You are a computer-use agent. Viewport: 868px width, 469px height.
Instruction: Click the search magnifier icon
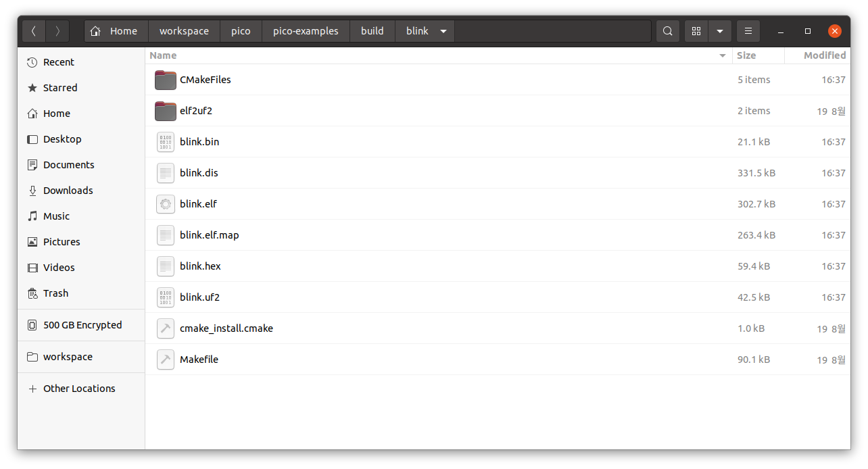click(x=668, y=31)
